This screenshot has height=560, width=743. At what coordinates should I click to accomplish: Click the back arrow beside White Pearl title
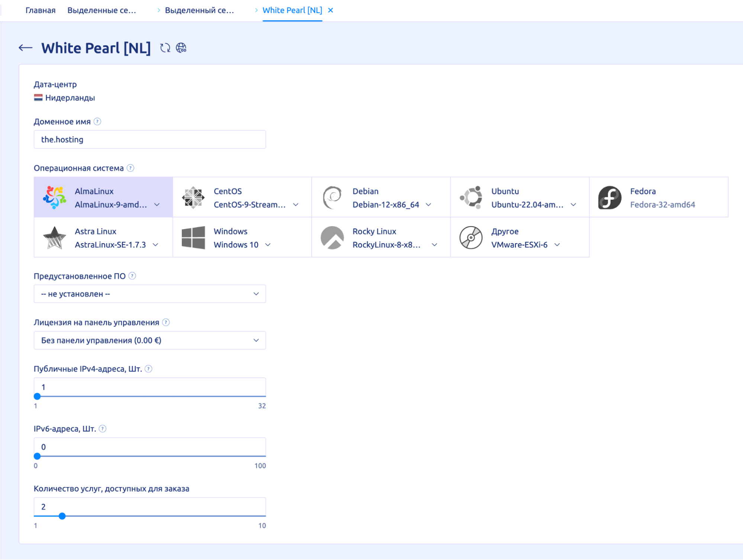26,48
